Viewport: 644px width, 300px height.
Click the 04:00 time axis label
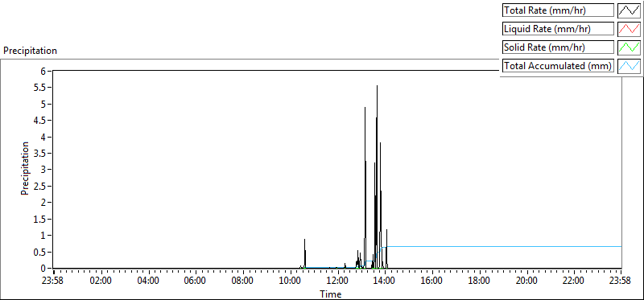tap(148, 282)
